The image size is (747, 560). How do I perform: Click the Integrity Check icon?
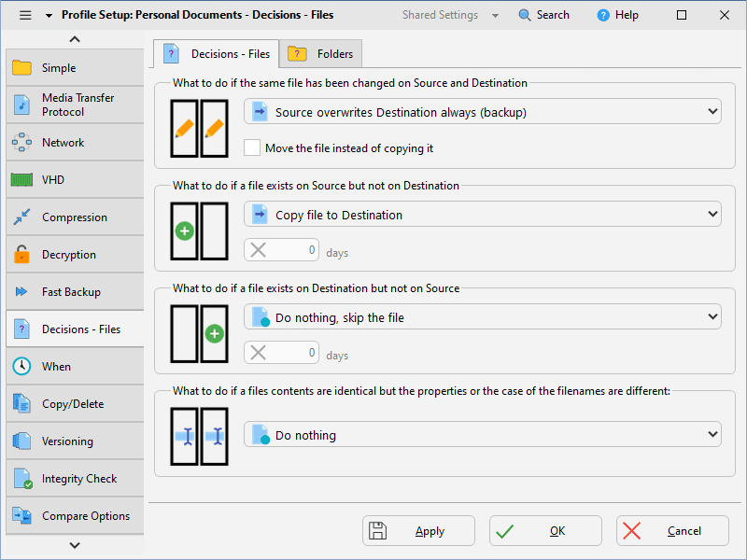(x=22, y=478)
